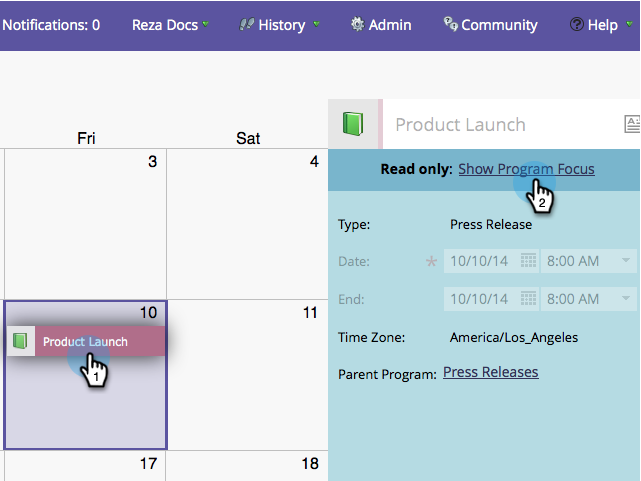This screenshot has width=641, height=481.
Task: Open the Help menu
Action: click(606, 25)
